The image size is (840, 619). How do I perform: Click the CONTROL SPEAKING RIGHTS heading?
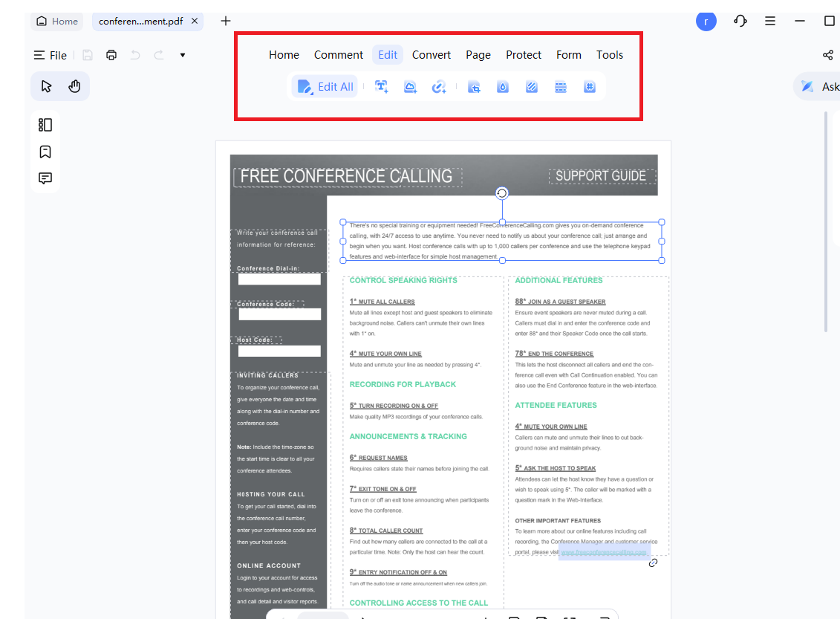pos(403,280)
